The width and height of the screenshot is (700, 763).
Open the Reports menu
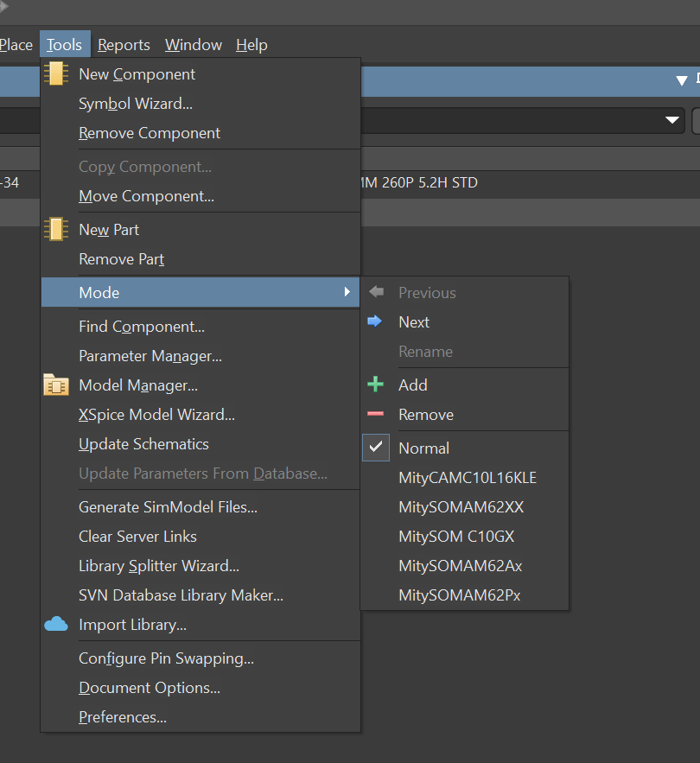(124, 45)
